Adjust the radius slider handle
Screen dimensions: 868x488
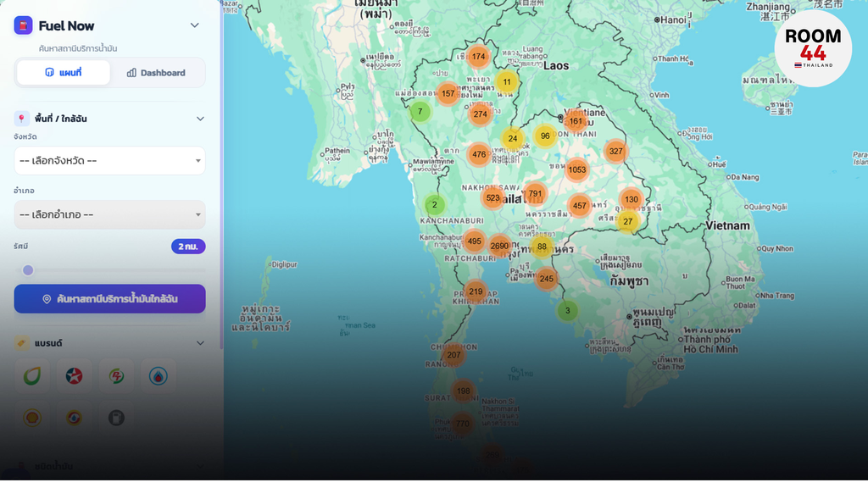[x=28, y=269]
